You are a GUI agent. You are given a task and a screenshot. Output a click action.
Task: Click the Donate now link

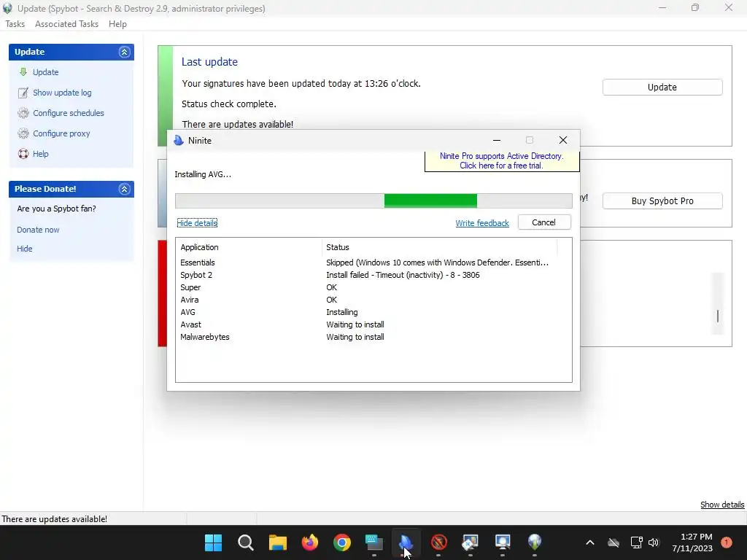point(38,230)
